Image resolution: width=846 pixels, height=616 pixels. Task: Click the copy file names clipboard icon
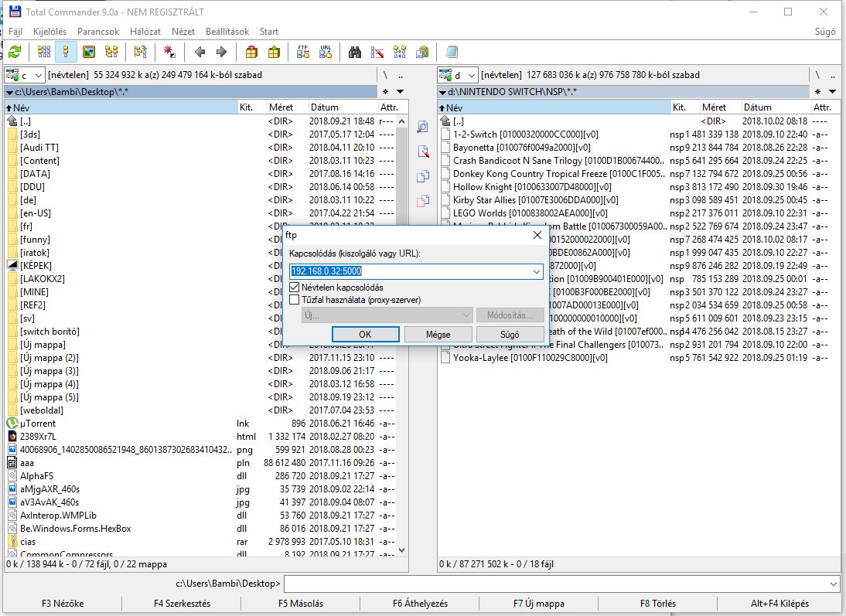[x=422, y=53]
